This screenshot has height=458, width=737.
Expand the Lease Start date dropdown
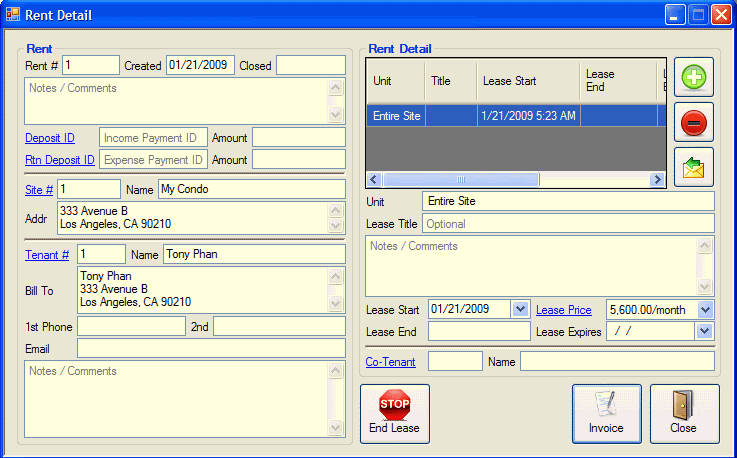coord(520,309)
